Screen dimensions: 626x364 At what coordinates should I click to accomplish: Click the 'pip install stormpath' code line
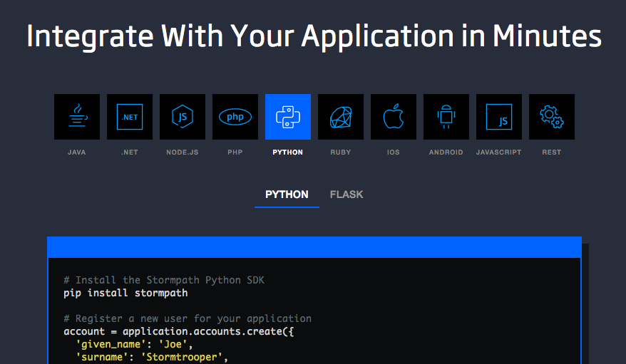[x=125, y=293]
